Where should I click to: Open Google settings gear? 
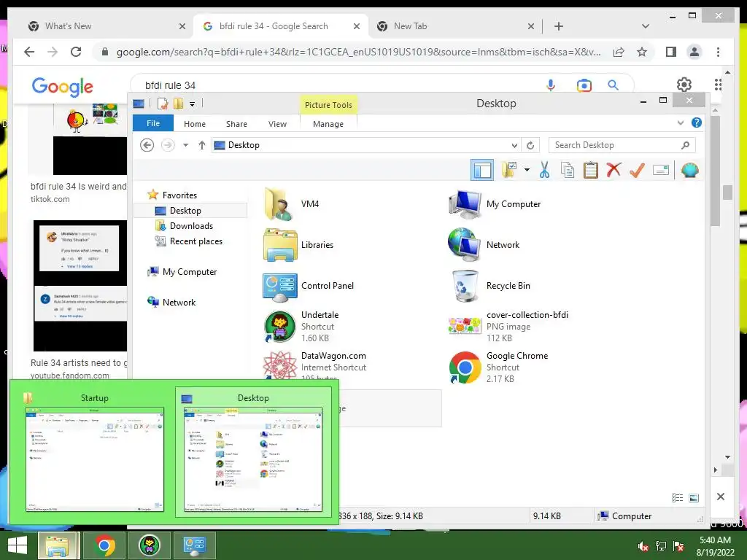pos(684,85)
